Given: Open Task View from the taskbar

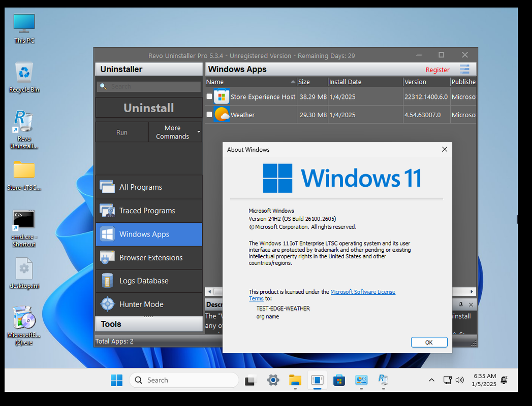Looking at the screenshot, I should (x=251, y=380).
